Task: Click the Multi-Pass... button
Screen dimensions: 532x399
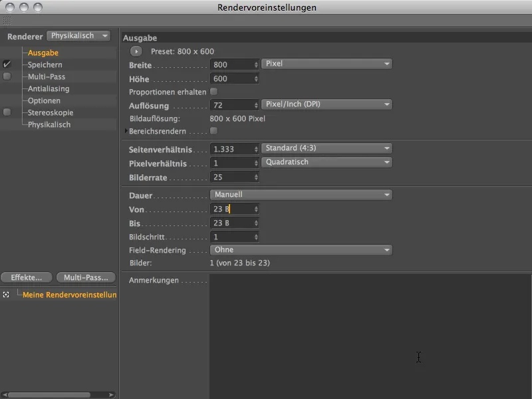Action: click(x=86, y=277)
